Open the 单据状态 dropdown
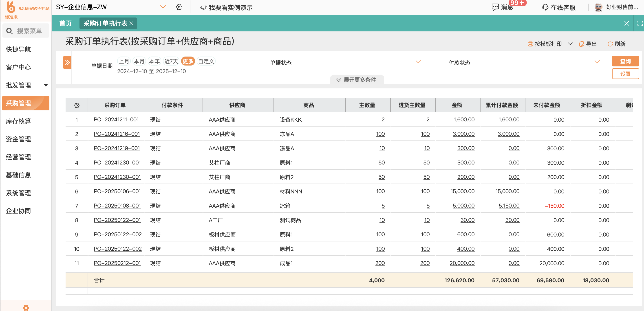Viewport: 644px width, 311px height. [x=359, y=62]
